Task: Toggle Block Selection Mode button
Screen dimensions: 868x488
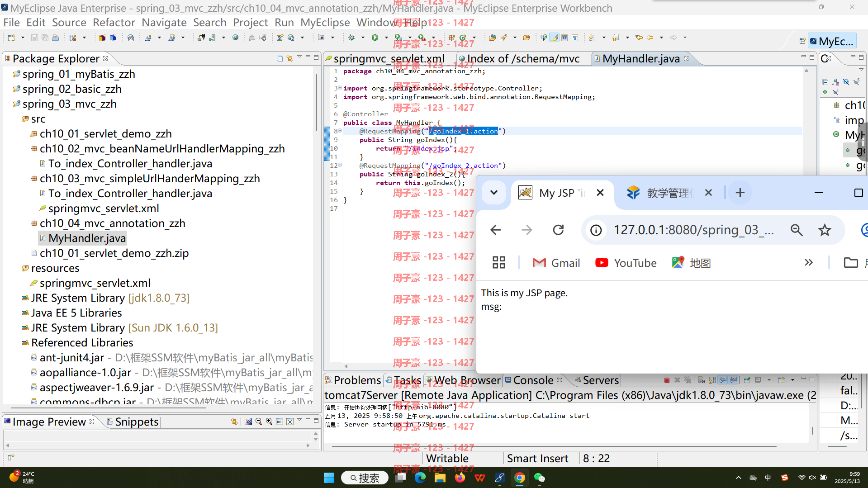Action: click(564, 38)
